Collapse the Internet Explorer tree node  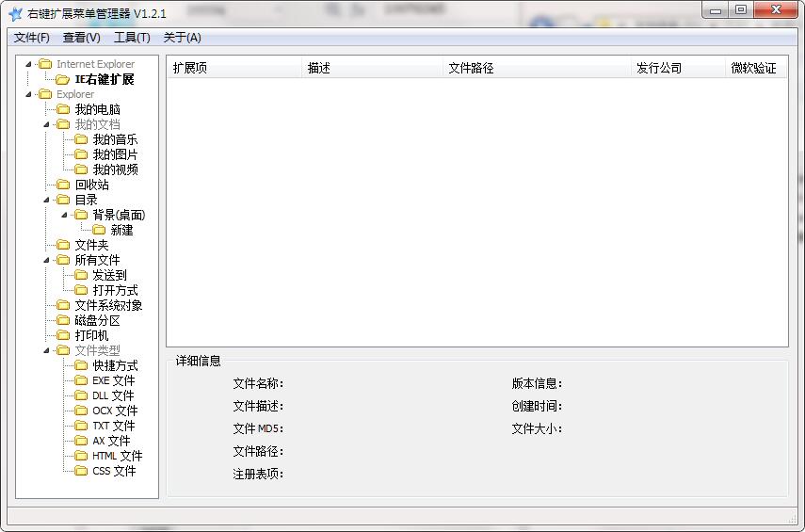click(28, 64)
